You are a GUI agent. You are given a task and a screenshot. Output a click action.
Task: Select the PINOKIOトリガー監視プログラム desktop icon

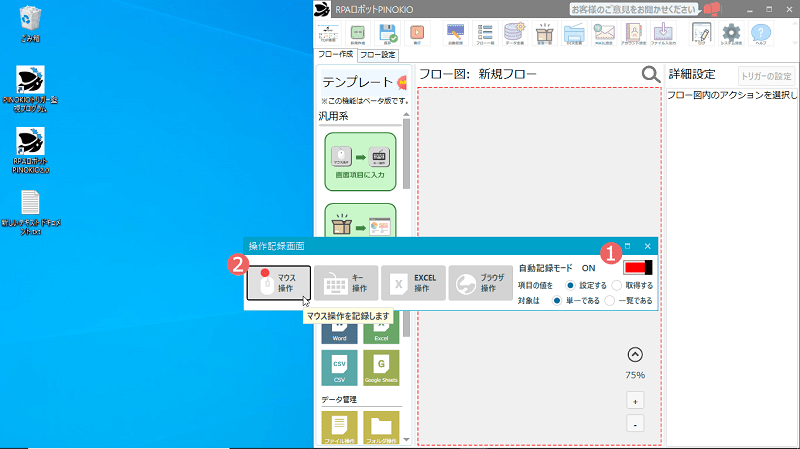(30, 89)
